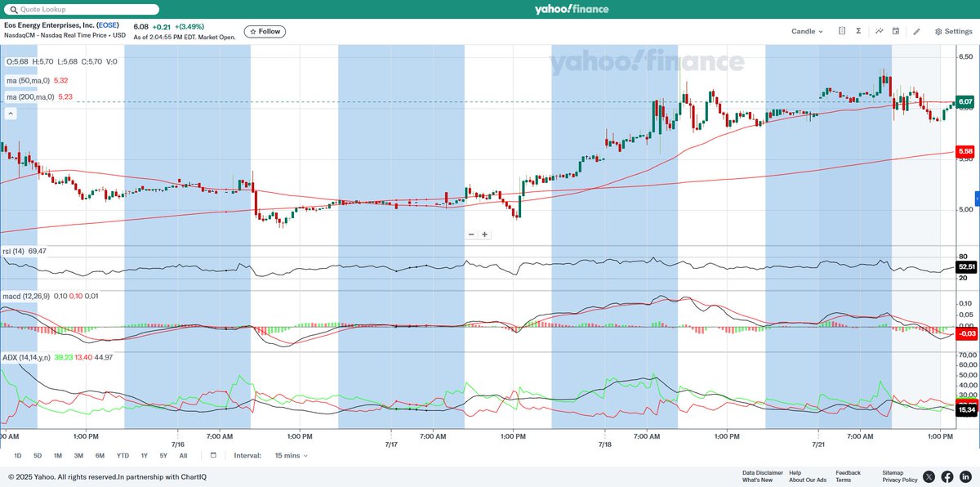Open Yahoo Finance Facebook icon
This screenshot has width=980, height=487.
tap(947, 476)
